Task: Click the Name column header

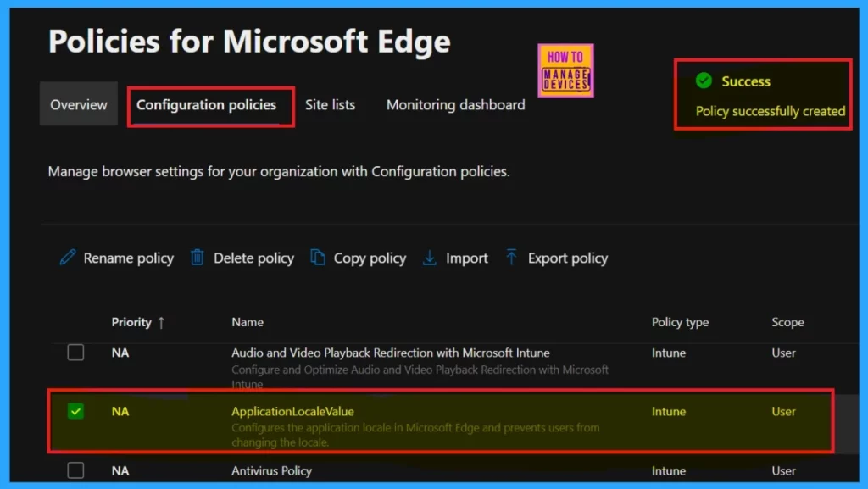Action: pyautogui.click(x=248, y=322)
